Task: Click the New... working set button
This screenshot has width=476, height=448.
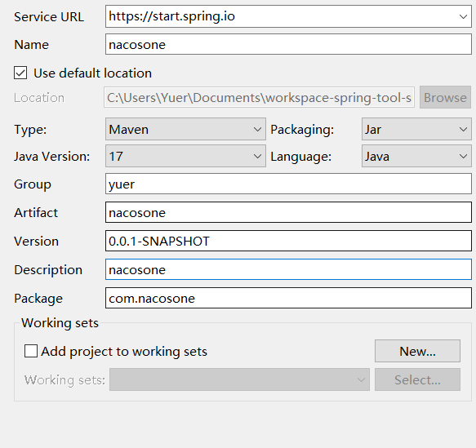Action: (417, 351)
